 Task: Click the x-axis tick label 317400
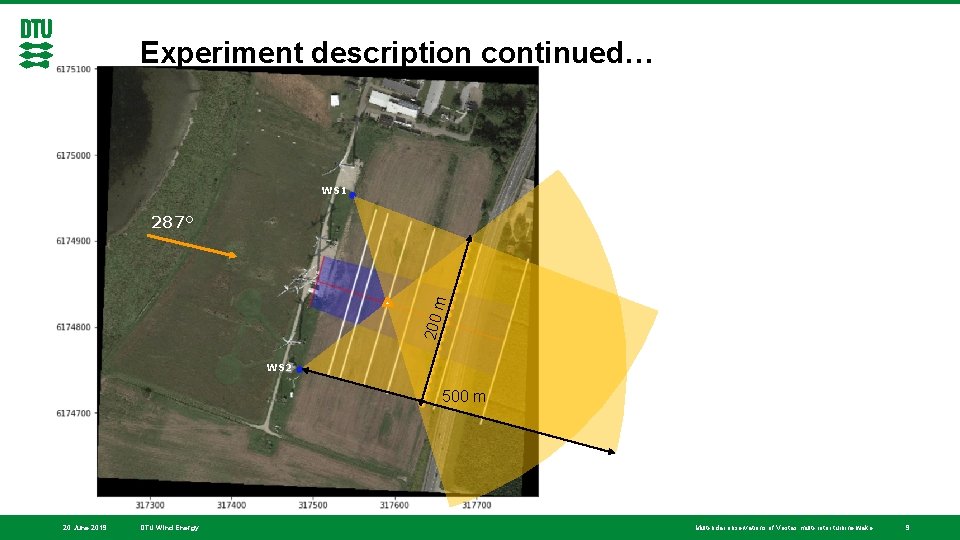pyautogui.click(x=231, y=505)
